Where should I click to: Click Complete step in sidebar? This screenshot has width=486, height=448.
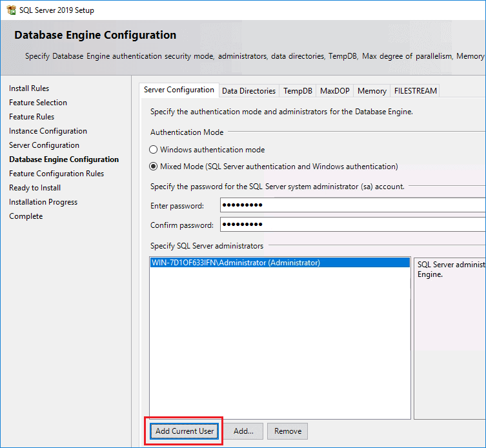click(26, 216)
